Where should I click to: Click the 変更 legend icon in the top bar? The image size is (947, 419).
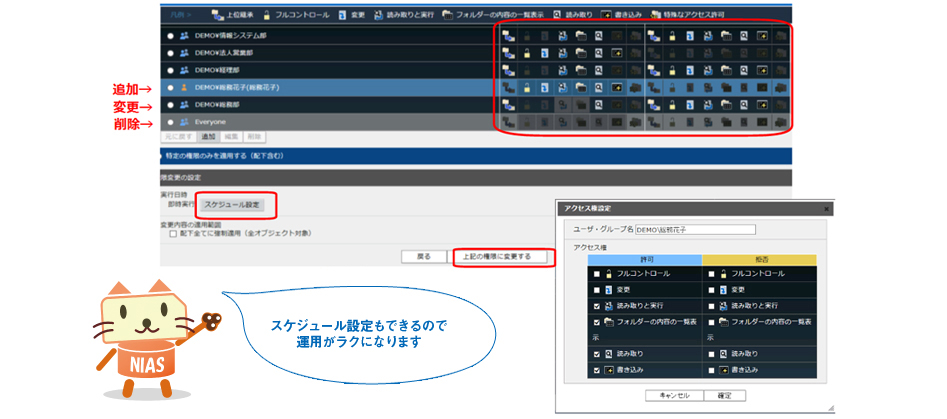click(x=342, y=14)
